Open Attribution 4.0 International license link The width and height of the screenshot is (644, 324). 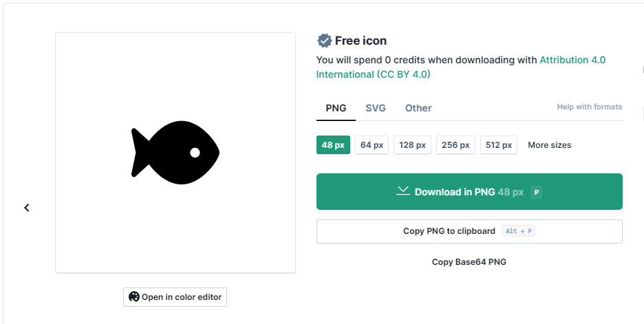tap(461, 67)
